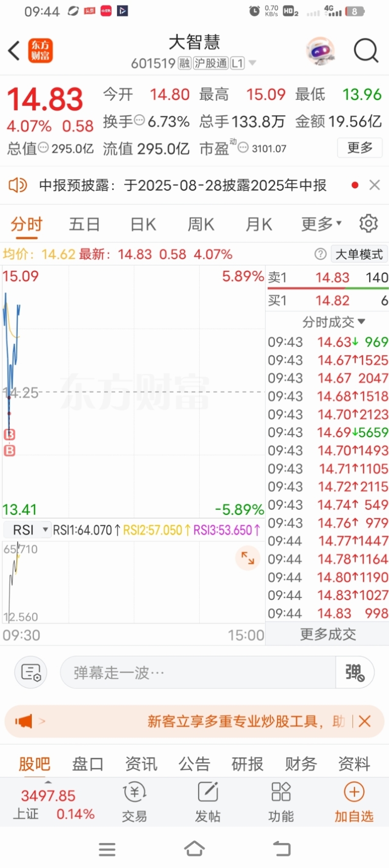Tap the 沪股通 badge
Viewport: 389px width, 868px height.
(x=211, y=64)
